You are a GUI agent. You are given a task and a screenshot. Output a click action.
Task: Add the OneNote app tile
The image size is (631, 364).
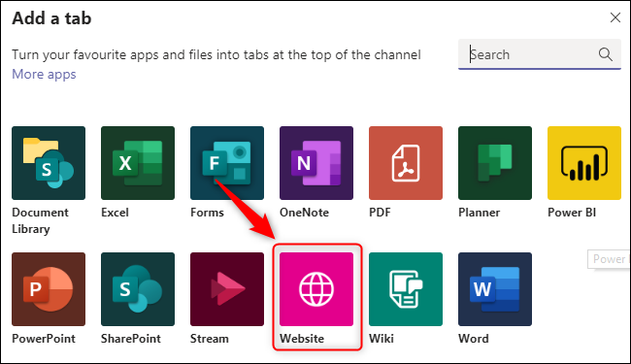click(x=316, y=163)
